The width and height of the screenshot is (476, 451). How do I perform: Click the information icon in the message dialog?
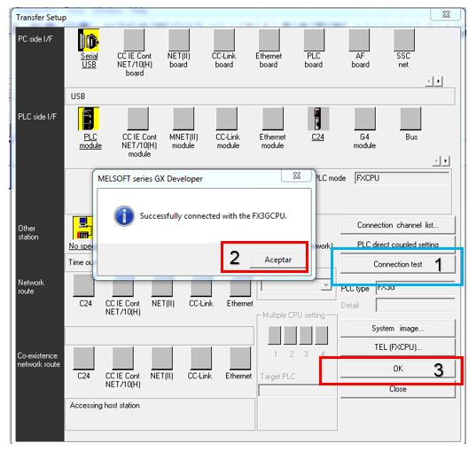[x=124, y=216]
